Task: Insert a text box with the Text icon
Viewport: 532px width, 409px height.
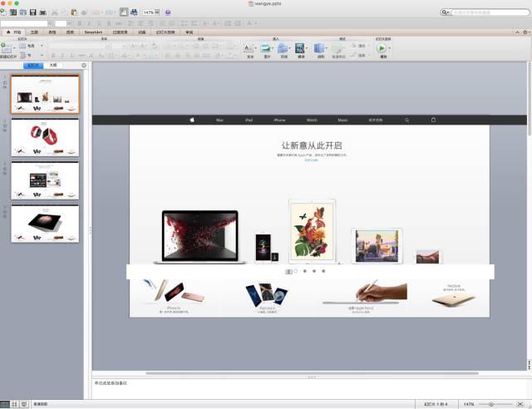Action: point(249,48)
